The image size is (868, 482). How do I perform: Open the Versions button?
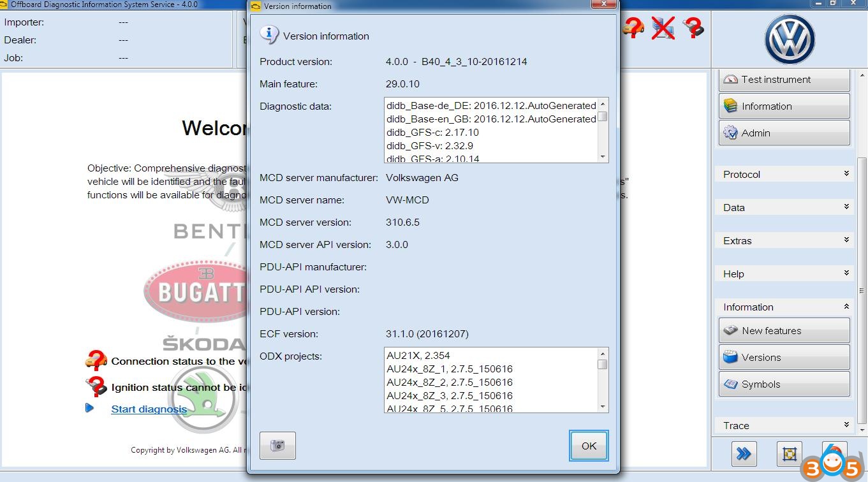click(x=784, y=358)
